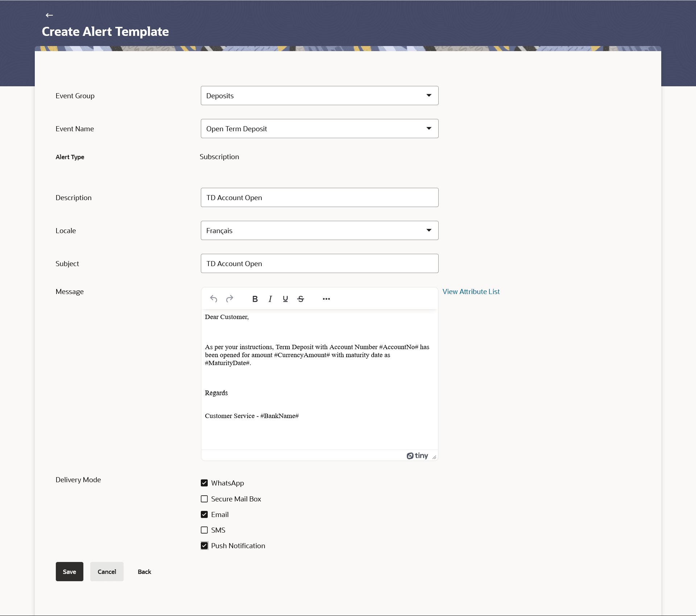Click into the Subject input field

(319, 264)
